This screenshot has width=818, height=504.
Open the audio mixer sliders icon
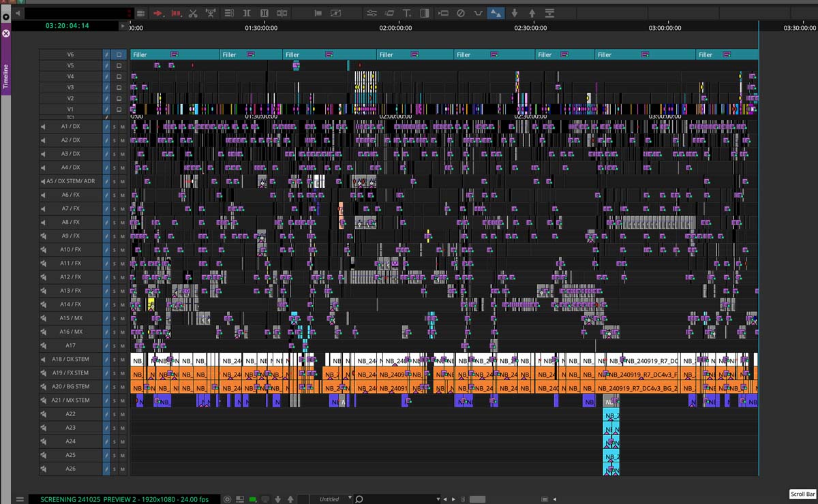[x=372, y=13]
